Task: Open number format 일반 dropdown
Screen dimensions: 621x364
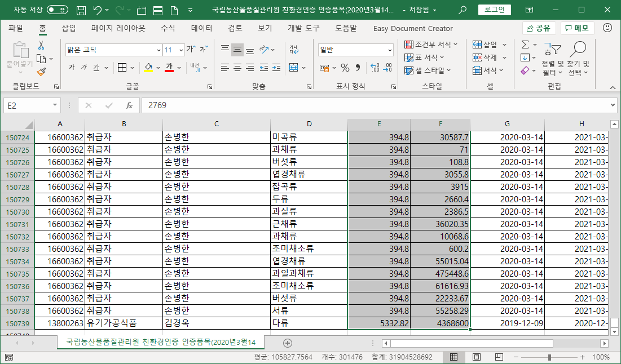Action: [390, 50]
